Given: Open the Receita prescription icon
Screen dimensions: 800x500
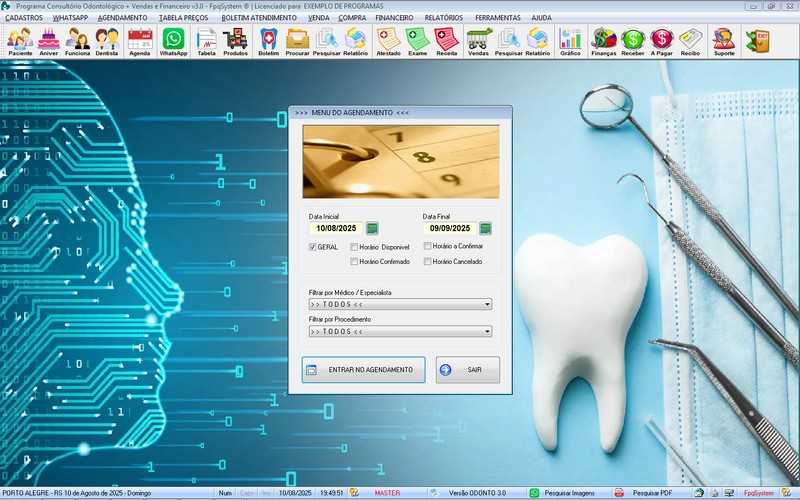Looking at the screenshot, I should (447, 40).
